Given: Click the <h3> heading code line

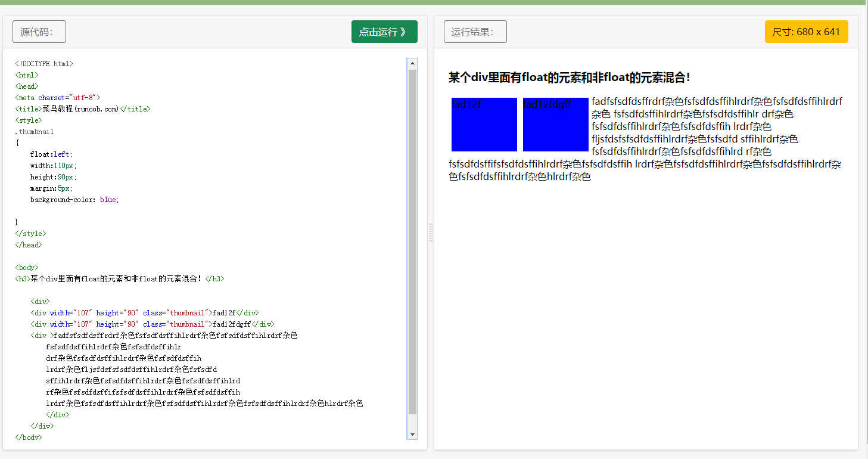Looking at the screenshot, I should [120, 279].
